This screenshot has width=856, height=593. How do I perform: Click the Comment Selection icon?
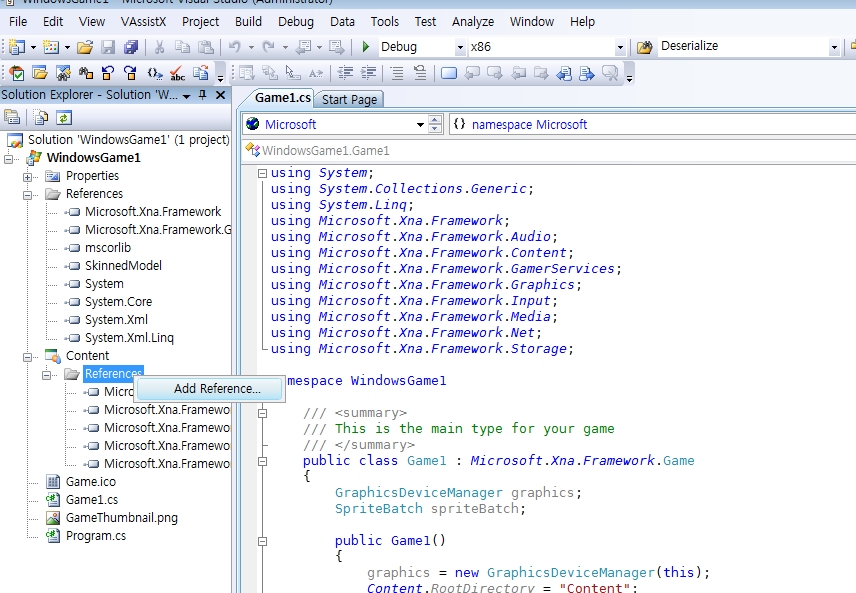(x=397, y=73)
